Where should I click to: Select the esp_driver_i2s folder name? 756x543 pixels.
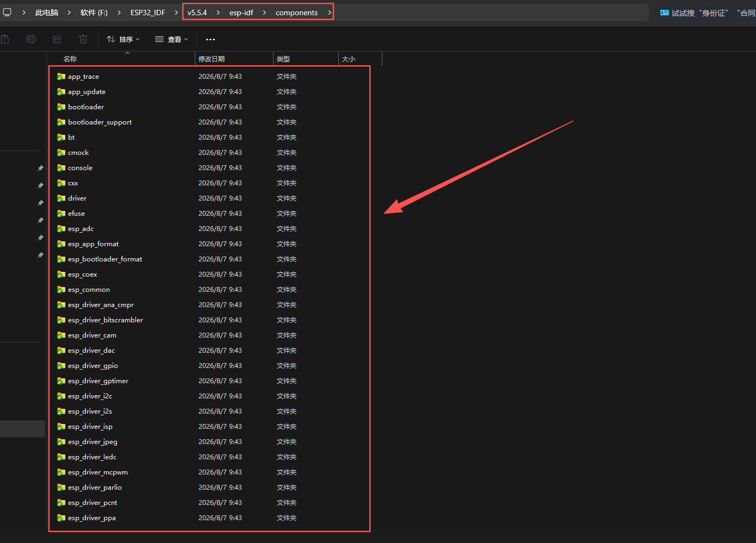90,411
